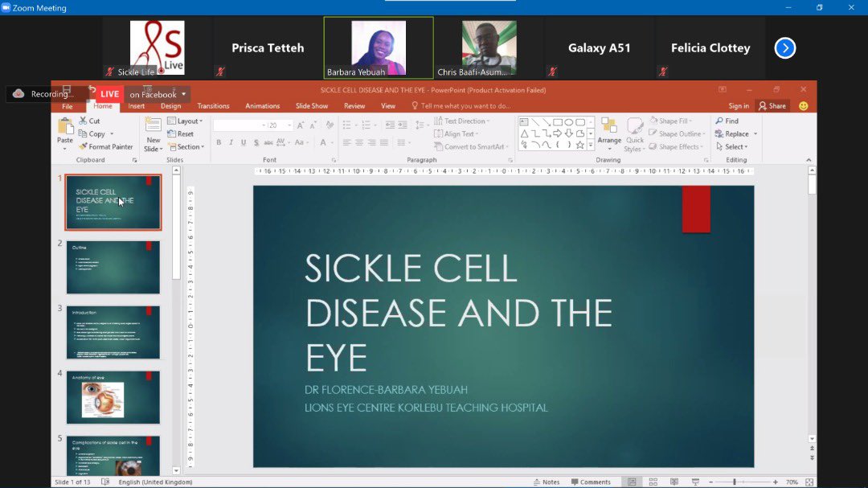Show next participants with blue arrow
The height and width of the screenshot is (488, 868).
tap(785, 48)
